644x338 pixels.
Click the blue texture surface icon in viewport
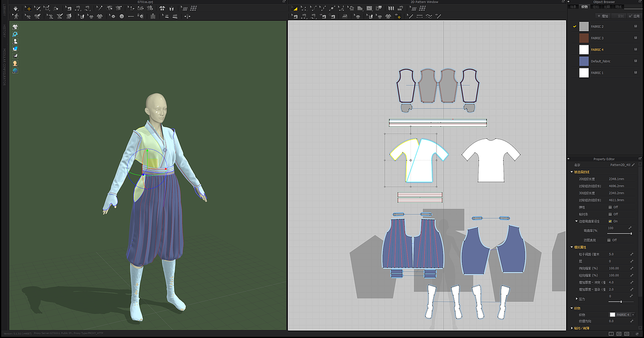click(x=15, y=49)
